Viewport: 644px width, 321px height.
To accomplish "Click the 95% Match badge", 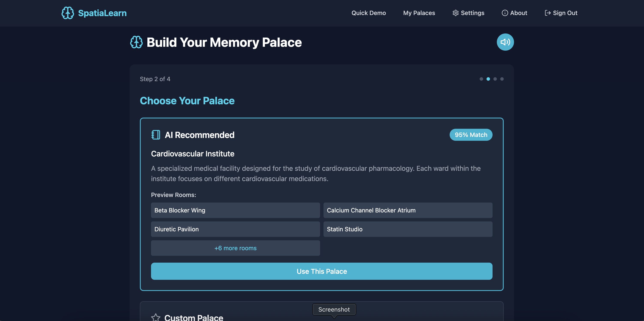I will pyautogui.click(x=471, y=135).
